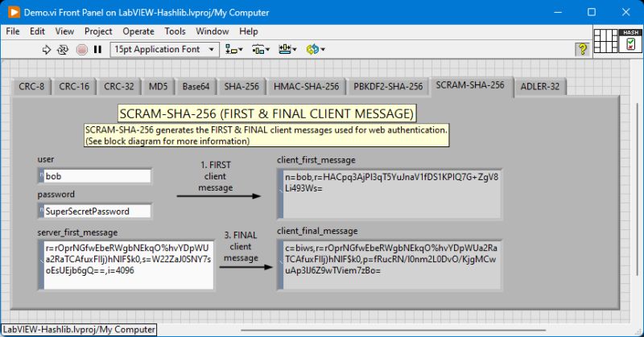The width and height of the screenshot is (644, 337).
Task: Open the Align Objects toolbar menu
Action: click(233, 50)
